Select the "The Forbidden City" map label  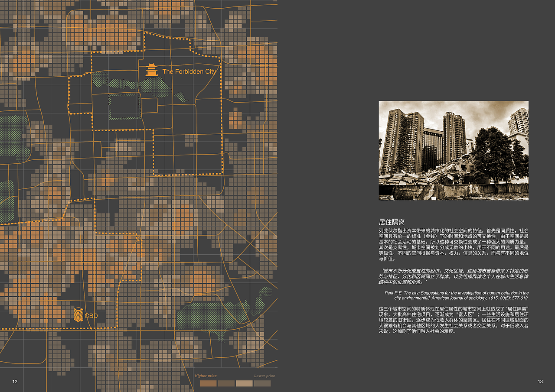click(189, 71)
